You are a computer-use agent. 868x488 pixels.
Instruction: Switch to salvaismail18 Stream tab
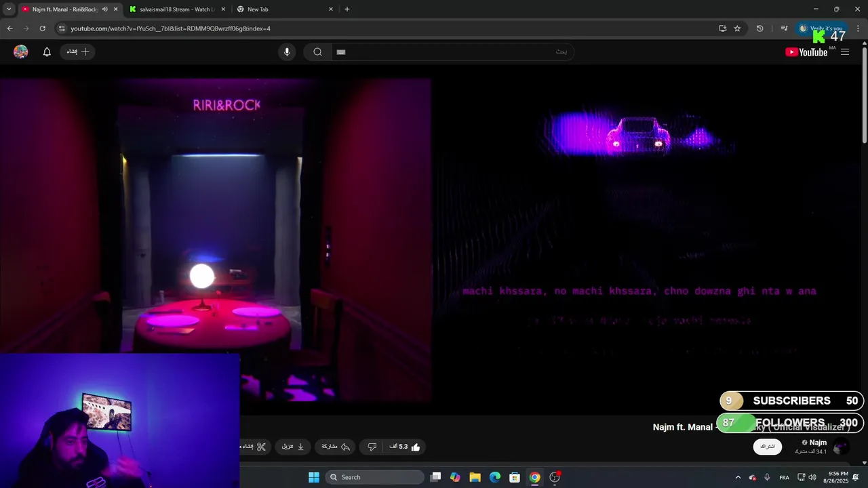click(x=178, y=9)
